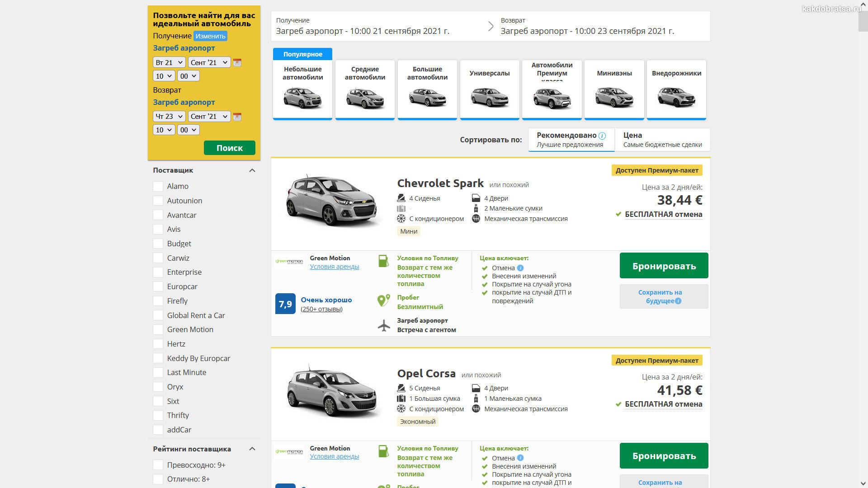The height and width of the screenshot is (488, 868).
Task: Click the arrow icon between pickup and return
Action: pyautogui.click(x=491, y=26)
